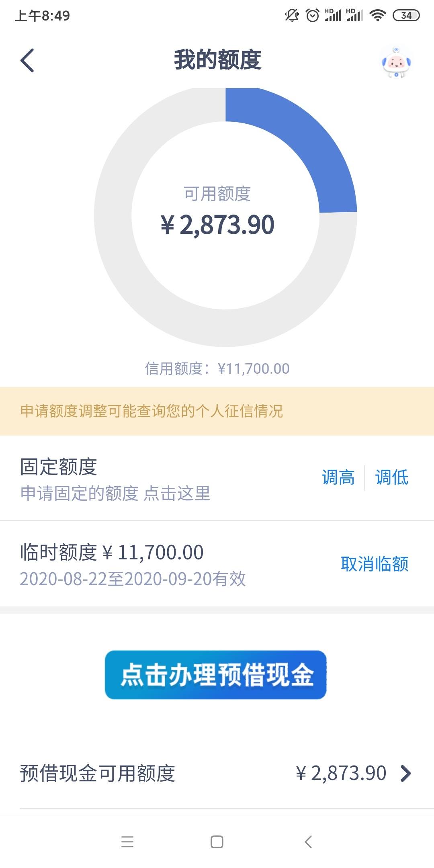434x868 pixels.
Task: Tap the Wi-Fi status icon
Action: [377, 16]
